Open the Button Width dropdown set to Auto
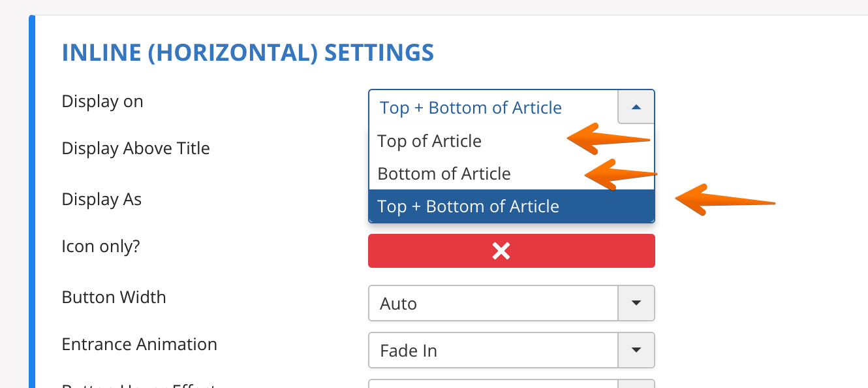 point(493,303)
